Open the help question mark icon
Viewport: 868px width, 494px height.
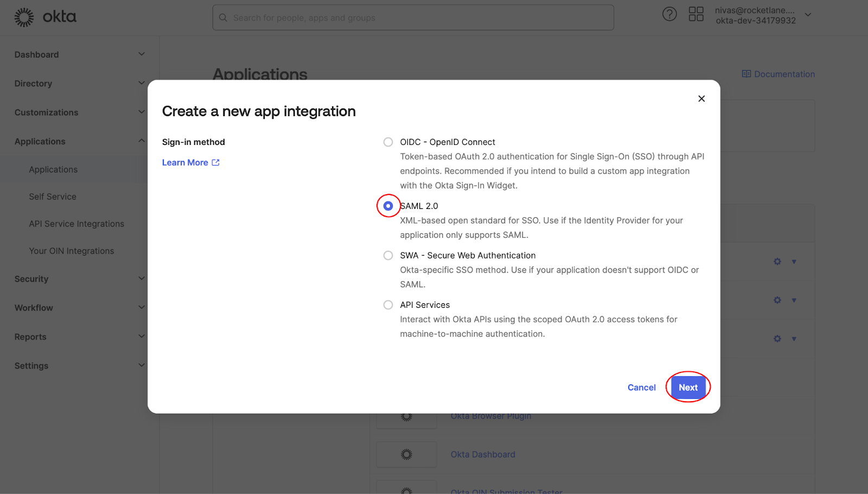point(669,14)
